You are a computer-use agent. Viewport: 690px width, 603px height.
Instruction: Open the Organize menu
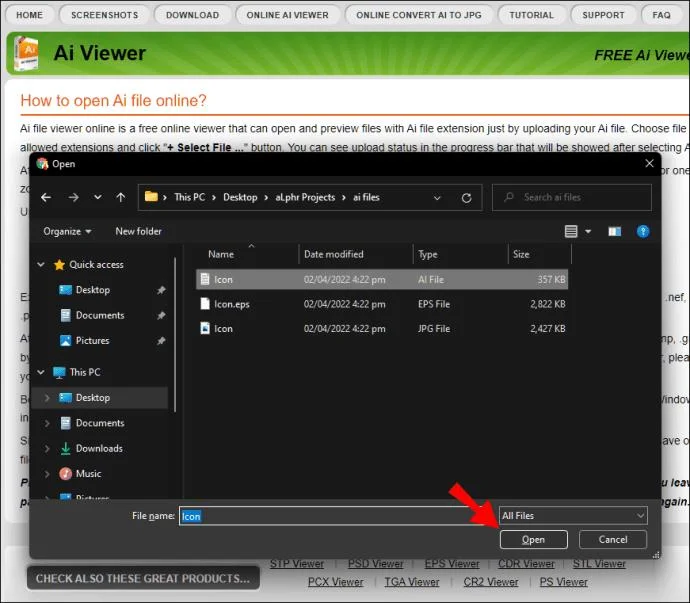coord(67,232)
